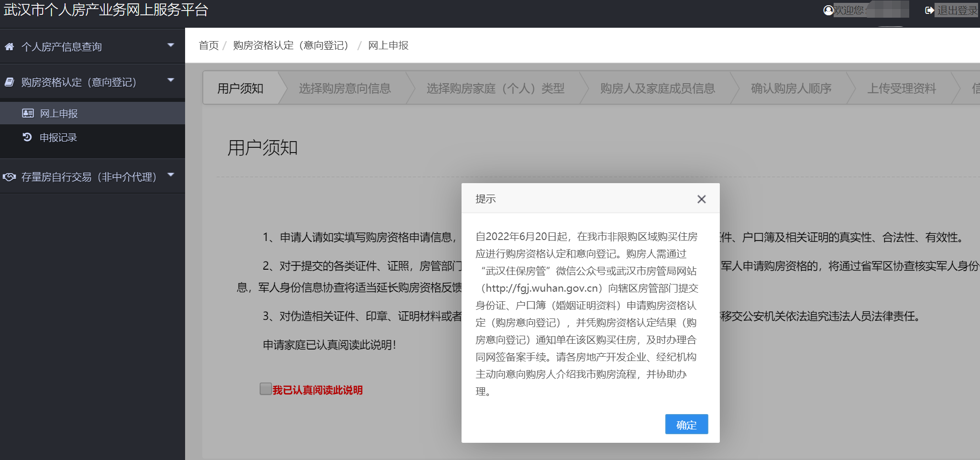The width and height of the screenshot is (980, 460).
Task: Click the 上传受理资料 step tab
Action: pyautogui.click(x=901, y=88)
